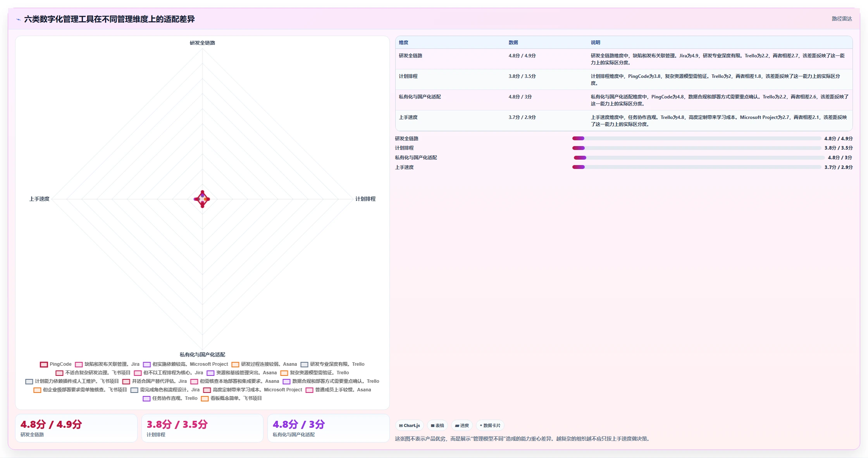Click the 研发全链路 progress bar
Screen dimensions: 868x458
pyautogui.click(x=696, y=138)
